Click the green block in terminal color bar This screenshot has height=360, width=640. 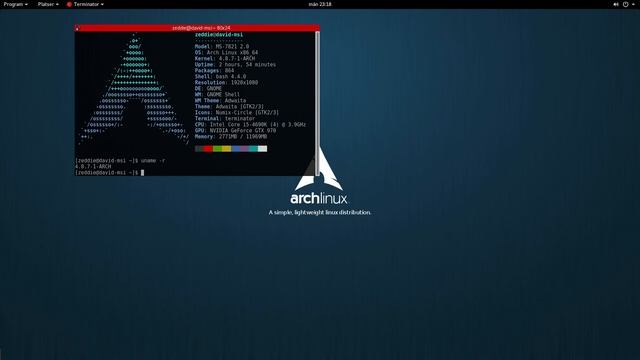tap(217, 149)
